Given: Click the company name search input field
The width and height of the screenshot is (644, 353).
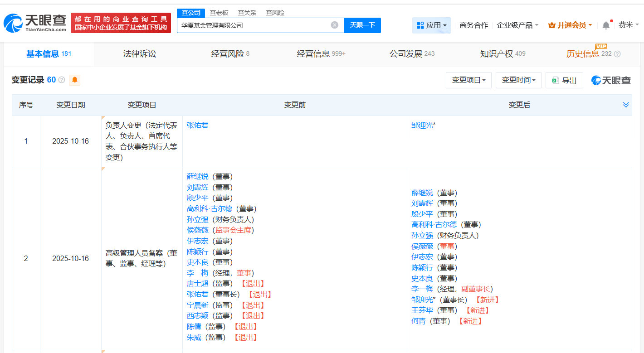Looking at the screenshot, I should 259,25.
